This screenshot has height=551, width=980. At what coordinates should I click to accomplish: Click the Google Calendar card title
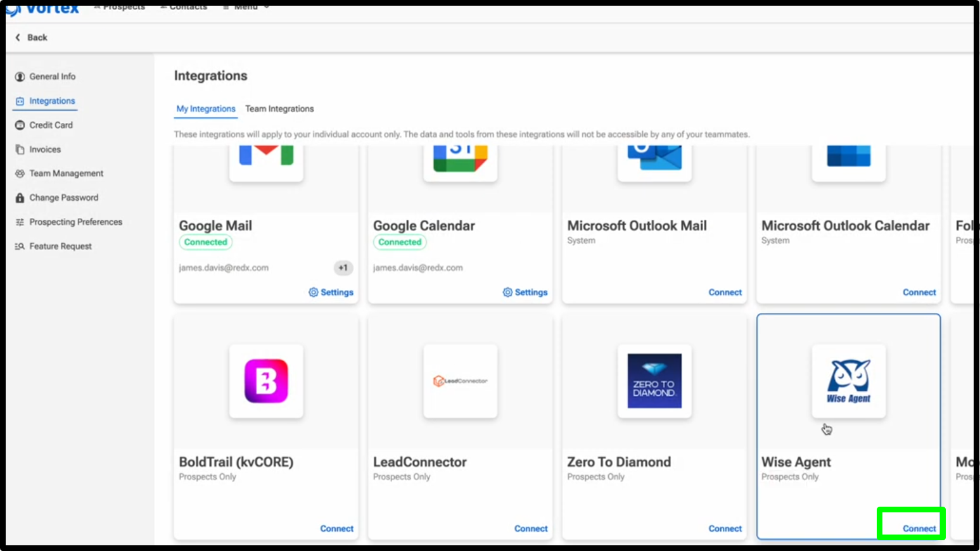(x=424, y=226)
